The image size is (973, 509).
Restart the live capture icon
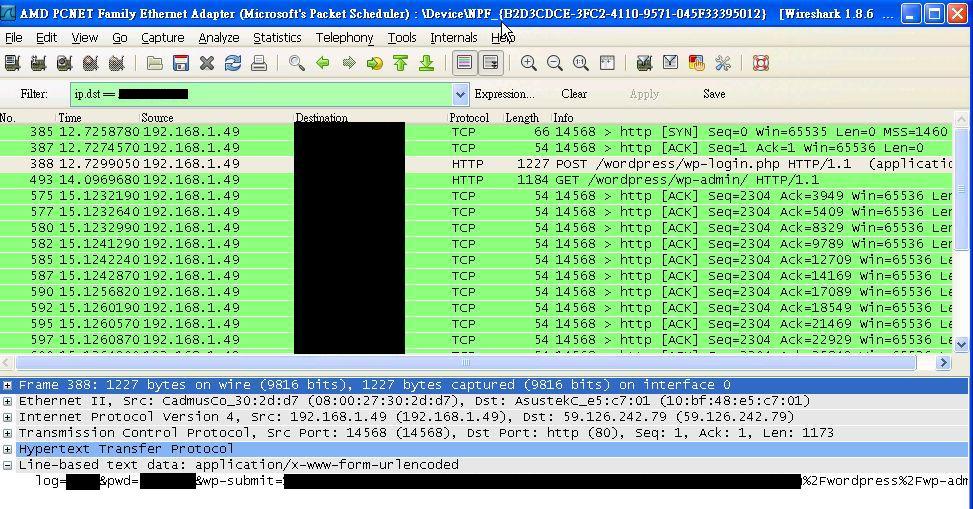point(116,63)
